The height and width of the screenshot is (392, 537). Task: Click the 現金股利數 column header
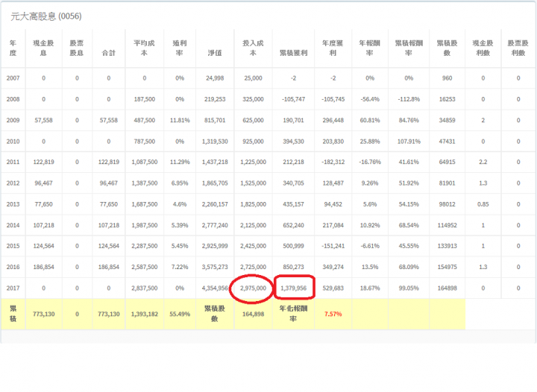[483, 48]
